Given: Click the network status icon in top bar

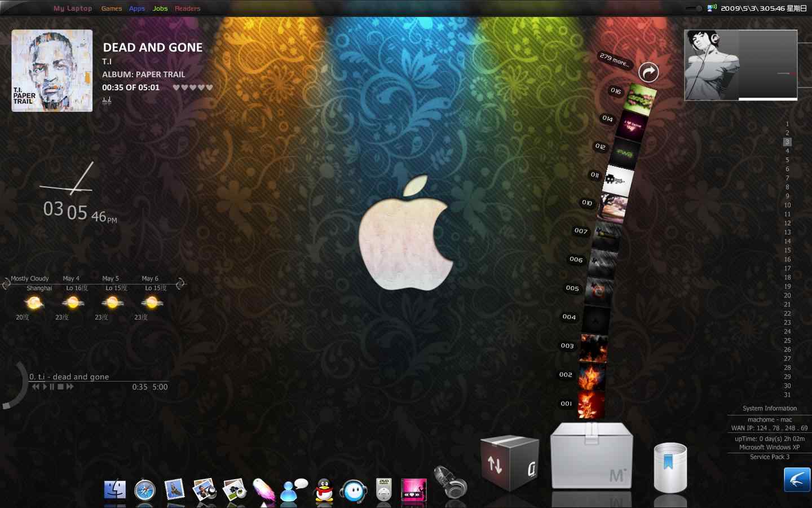Looking at the screenshot, I should coord(712,8).
